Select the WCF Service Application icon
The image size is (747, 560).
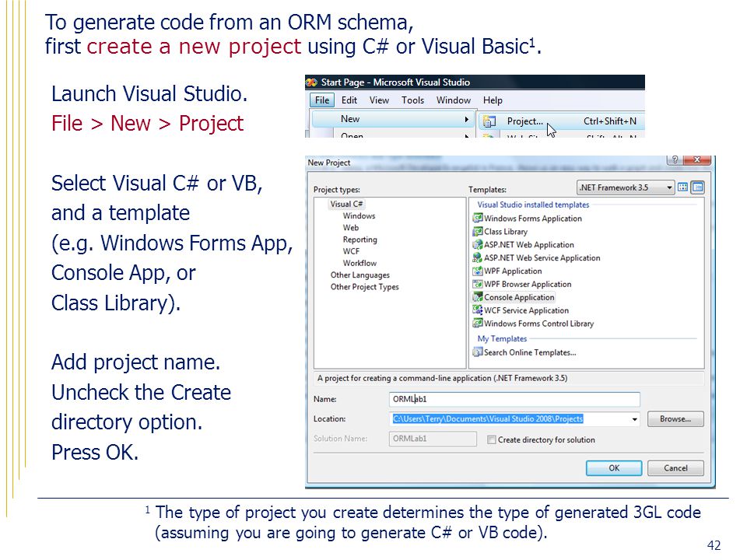(477, 310)
